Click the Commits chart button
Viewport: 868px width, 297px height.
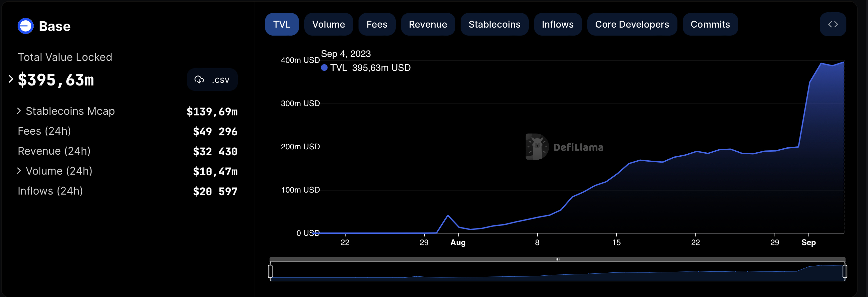coord(710,24)
